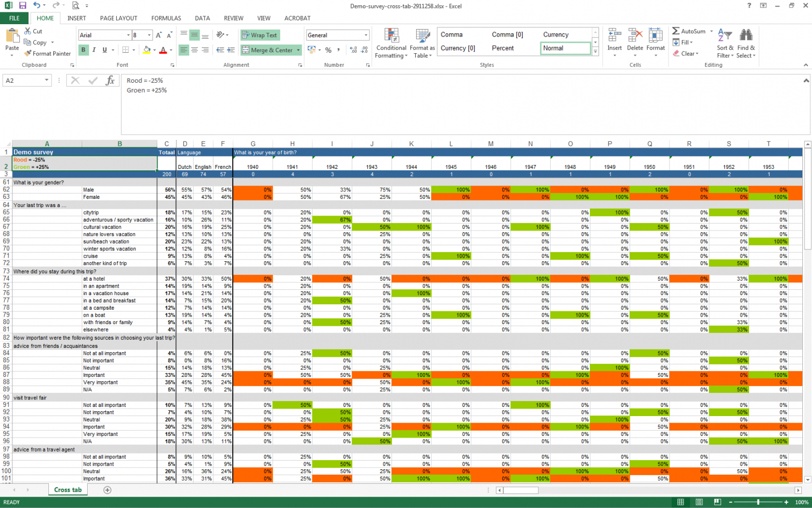Open the font name dropdown showing Arial

(128, 35)
